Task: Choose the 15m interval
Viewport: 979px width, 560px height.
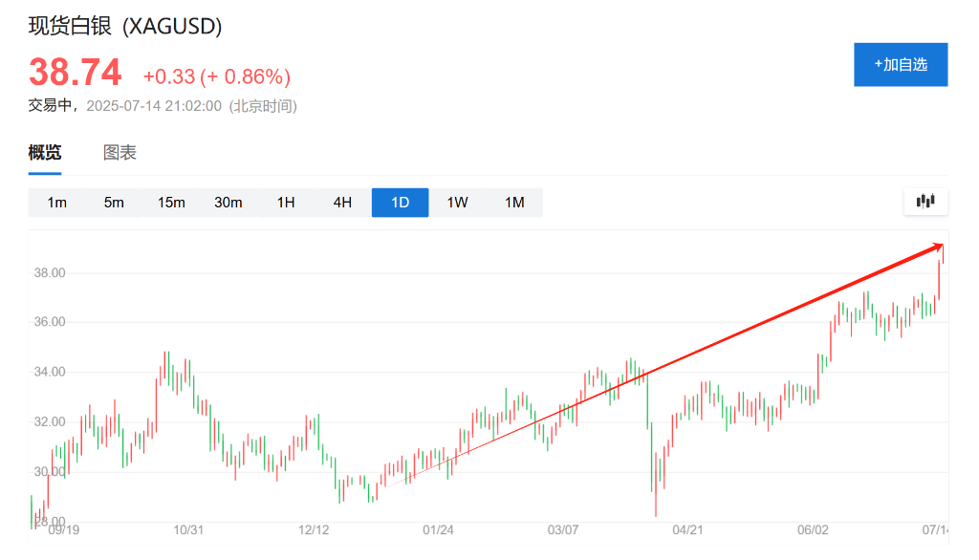Action: [171, 203]
